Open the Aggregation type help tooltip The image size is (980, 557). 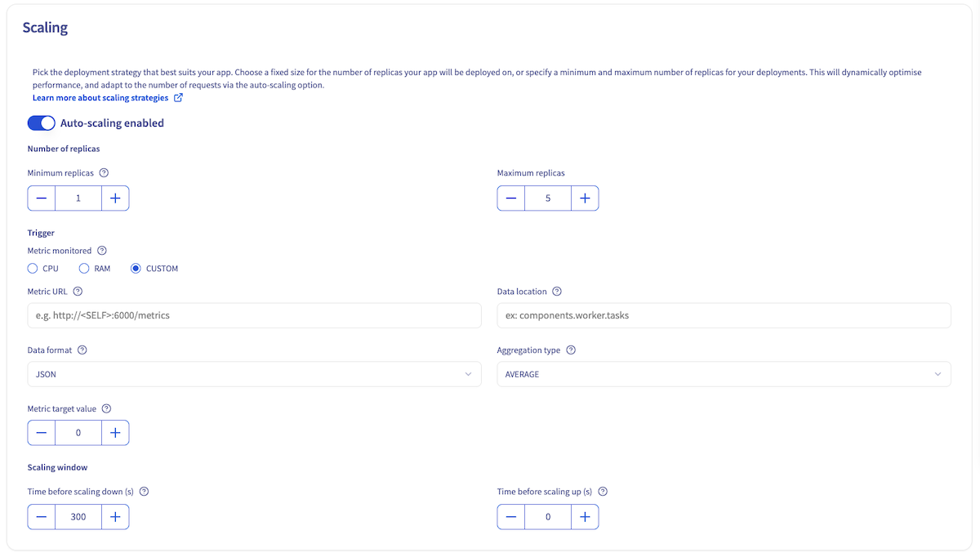click(570, 350)
